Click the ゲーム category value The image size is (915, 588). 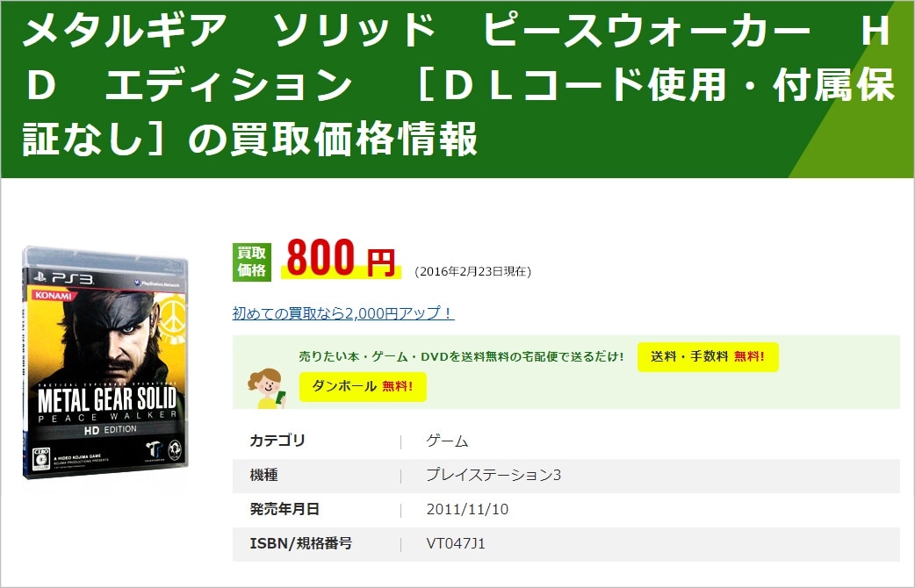[x=447, y=441]
